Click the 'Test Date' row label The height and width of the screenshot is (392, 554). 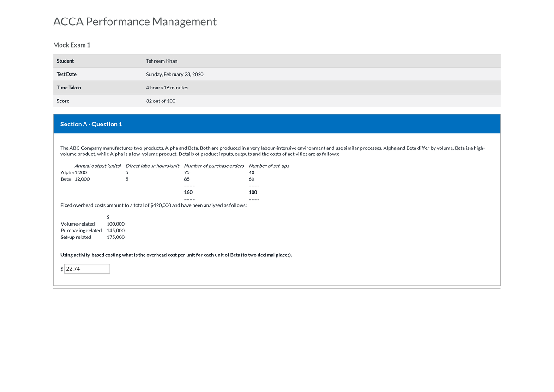pos(66,74)
